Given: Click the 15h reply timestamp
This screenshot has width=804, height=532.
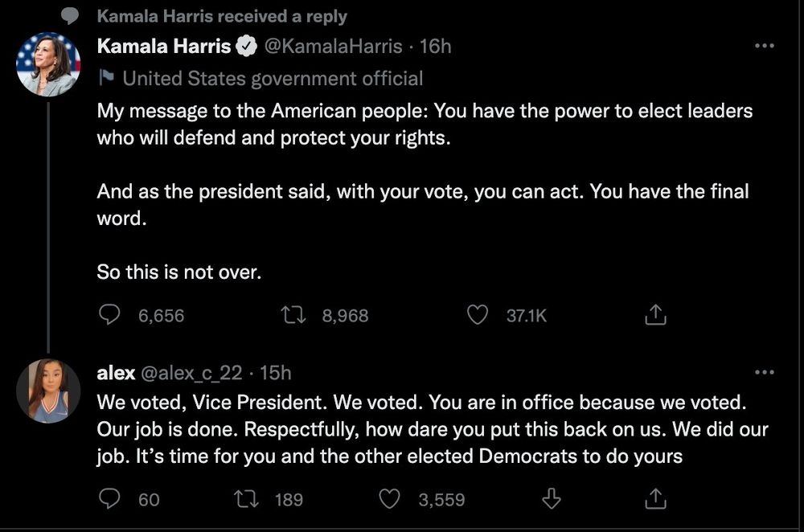Looking at the screenshot, I should pyautogui.click(x=276, y=373).
